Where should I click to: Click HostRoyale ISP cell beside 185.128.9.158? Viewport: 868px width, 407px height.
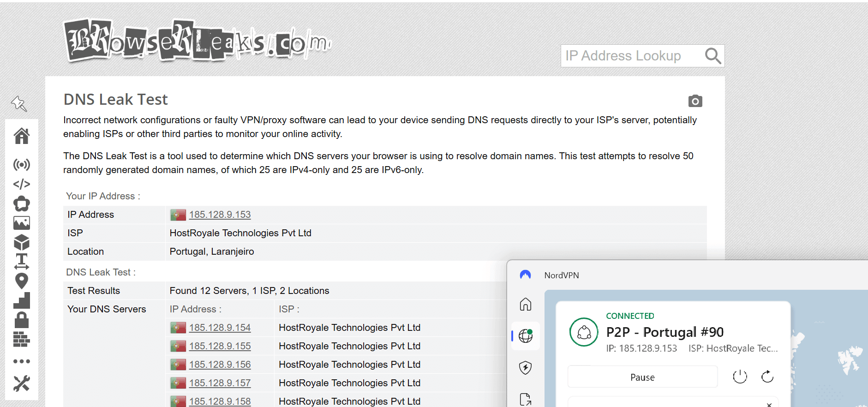point(349,401)
